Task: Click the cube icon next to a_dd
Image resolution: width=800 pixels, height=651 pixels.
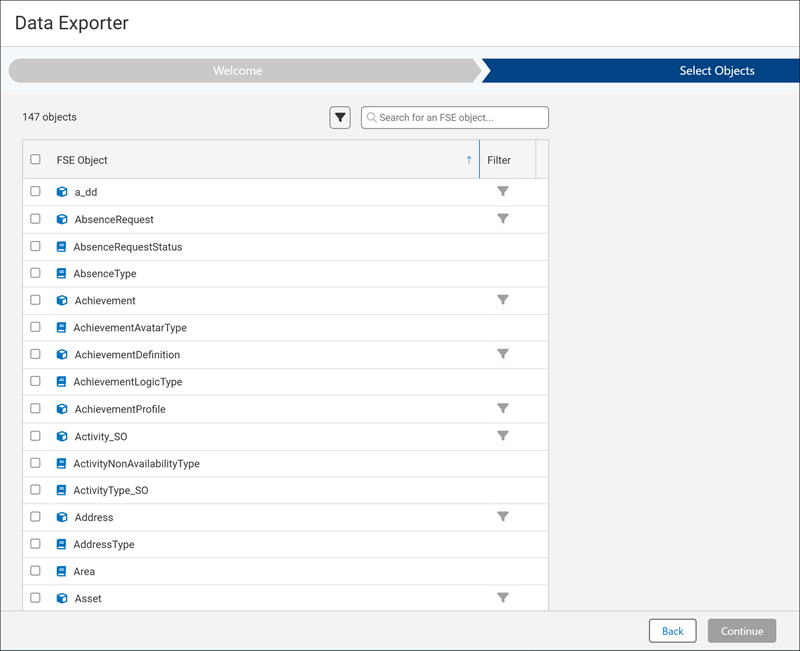Action: click(62, 192)
